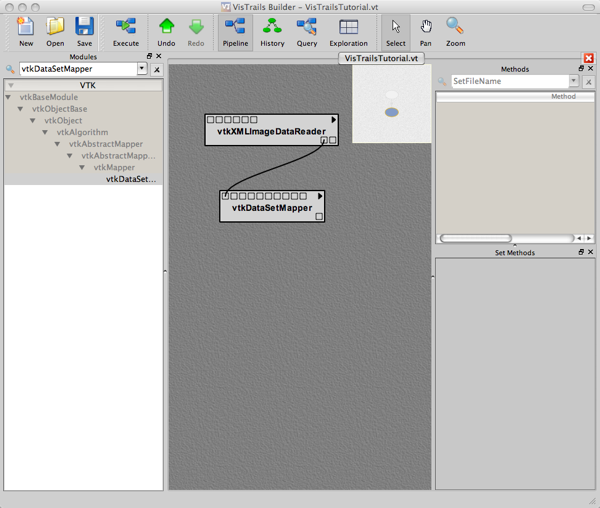This screenshot has width=600, height=508.
Task: Close the Set Methods panel
Action: tap(590, 252)
